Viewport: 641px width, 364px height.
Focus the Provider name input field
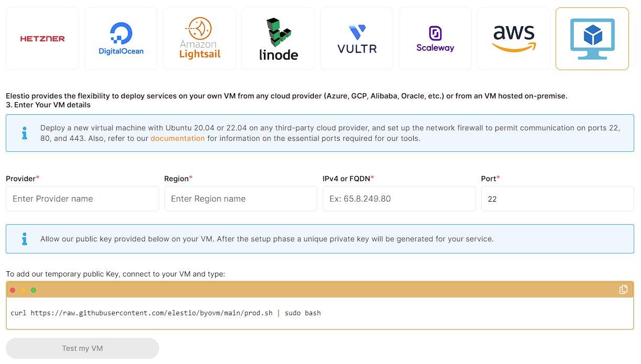pos(82,199)
